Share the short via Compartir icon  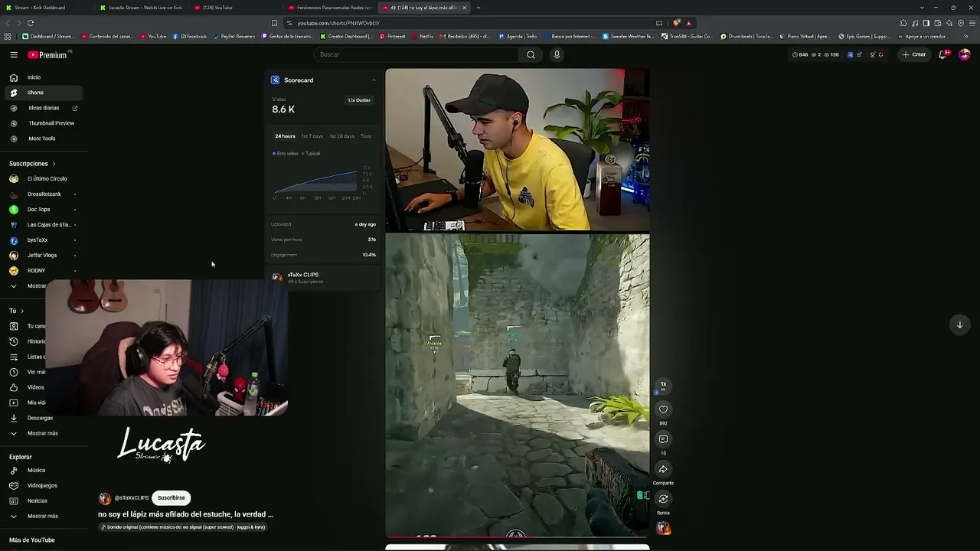(663, 469)
